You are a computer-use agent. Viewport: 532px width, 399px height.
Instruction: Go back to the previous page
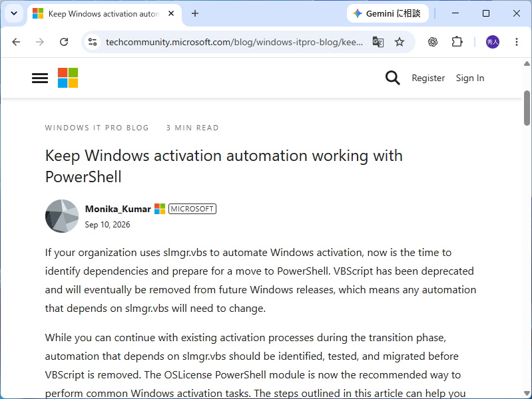click(x=16, y=42)
